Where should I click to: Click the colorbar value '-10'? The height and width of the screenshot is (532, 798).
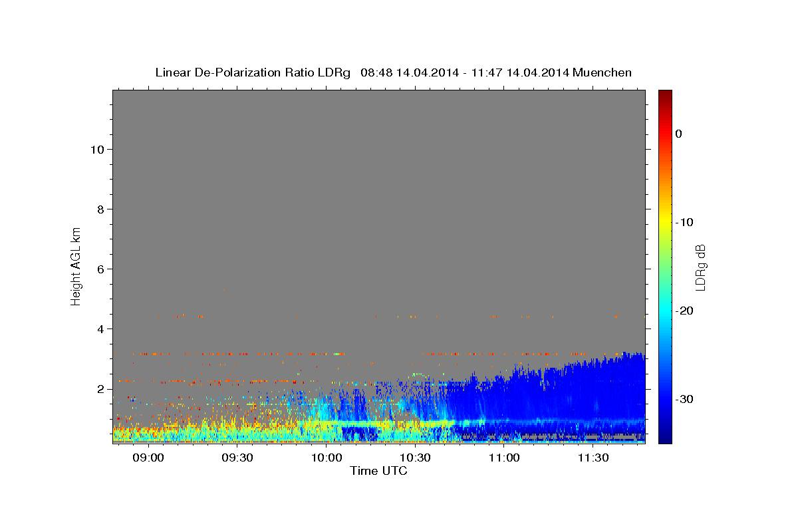685,222
